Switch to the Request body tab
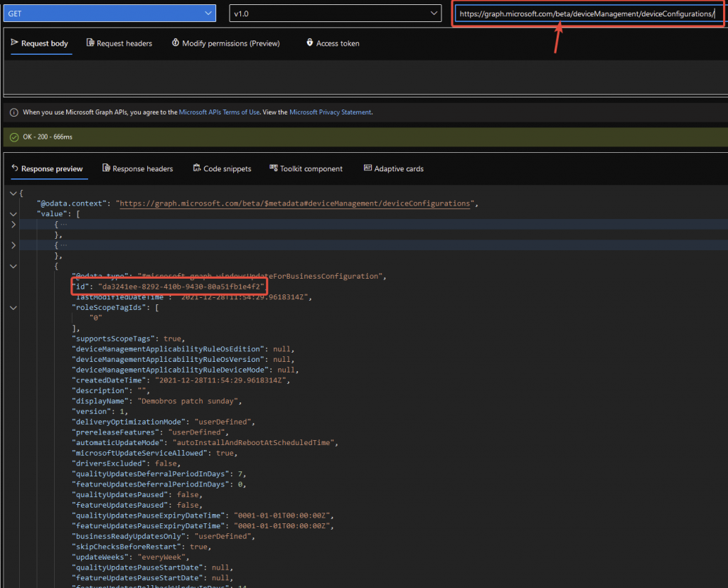 pyautogui.click(x=41, y=43)
